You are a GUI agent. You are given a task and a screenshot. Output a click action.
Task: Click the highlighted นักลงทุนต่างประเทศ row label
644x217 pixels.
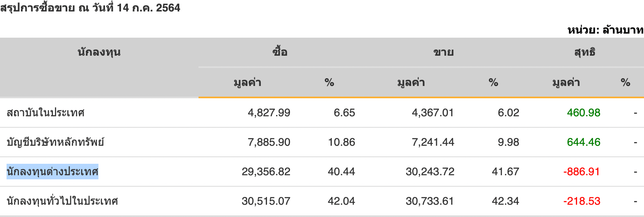point(53,172)
